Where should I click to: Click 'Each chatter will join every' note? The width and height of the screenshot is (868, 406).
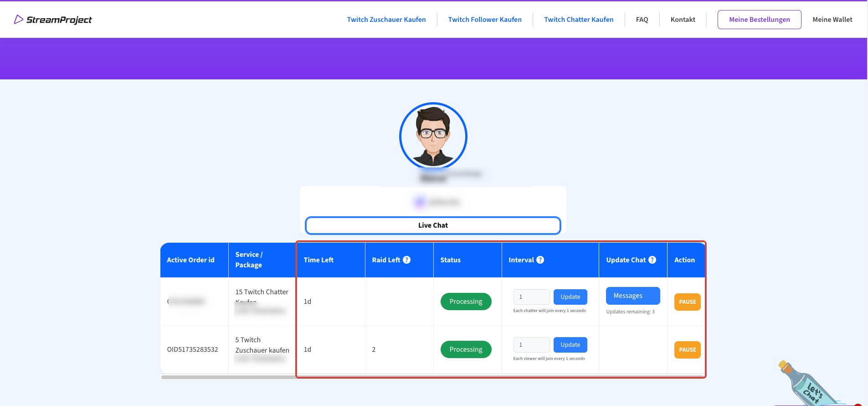pos(550,311)
